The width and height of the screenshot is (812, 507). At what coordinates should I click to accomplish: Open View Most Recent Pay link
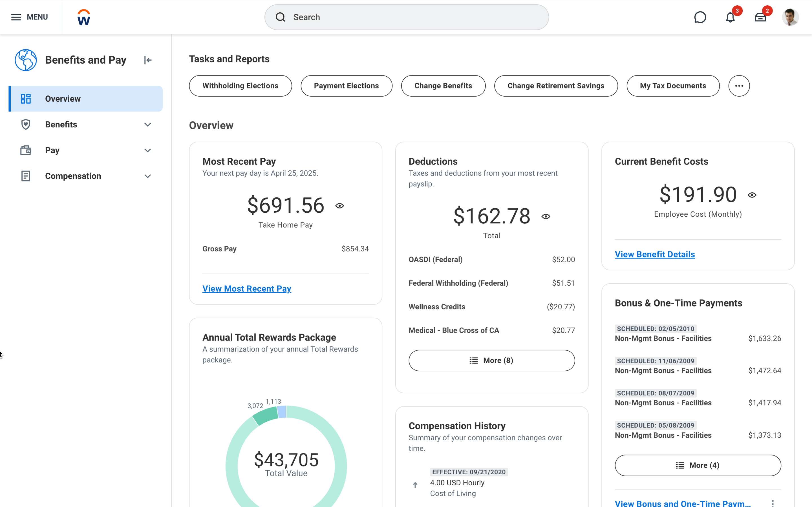247,288
